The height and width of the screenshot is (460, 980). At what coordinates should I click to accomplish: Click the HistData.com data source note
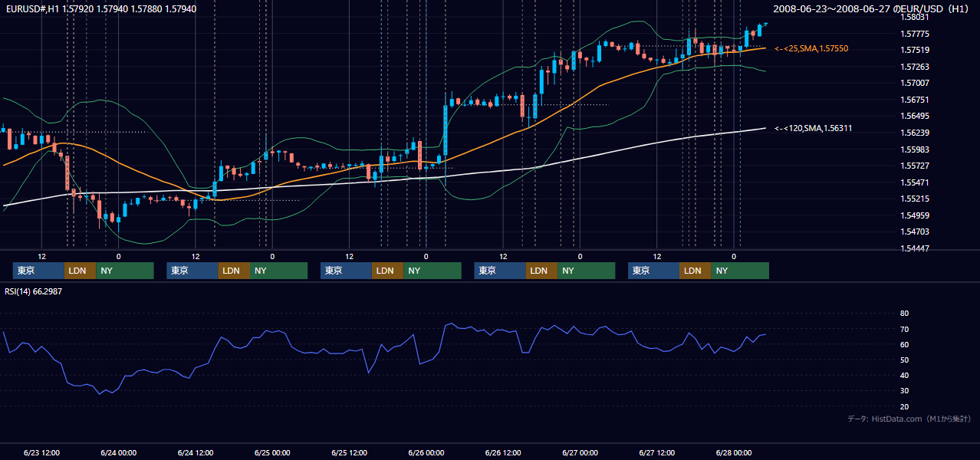coord(909,419)
